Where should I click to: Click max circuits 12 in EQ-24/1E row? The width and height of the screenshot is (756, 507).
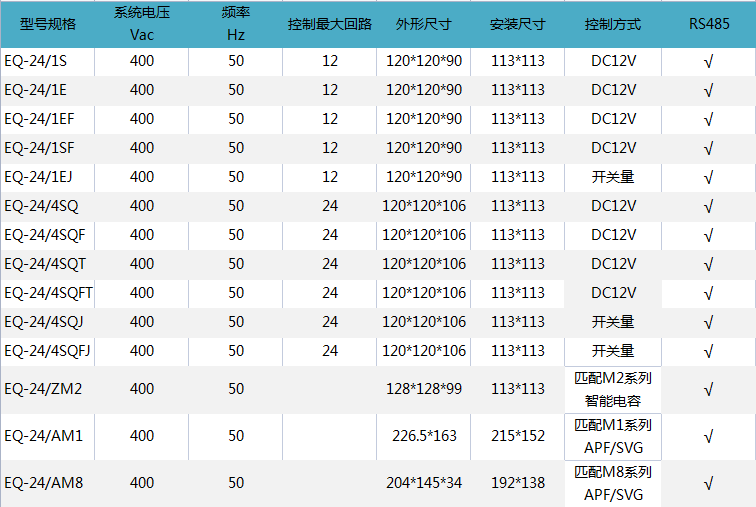pyautogui.click(x=330, y=90)
